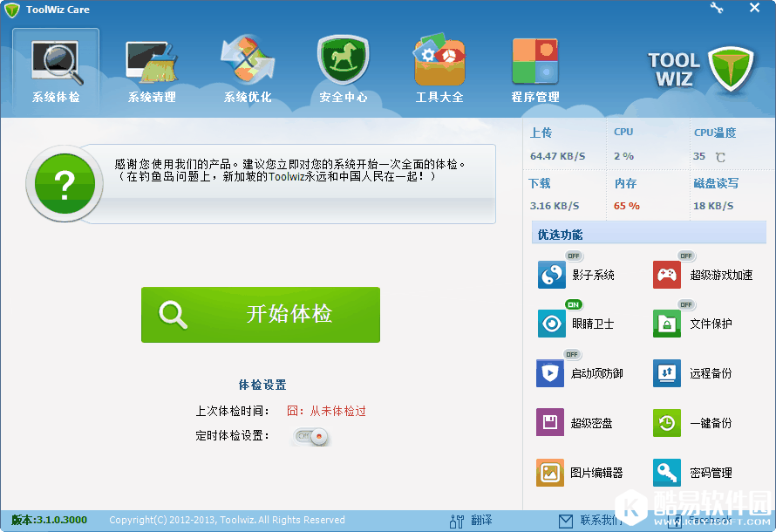Click the 翻译 link in status bar

click(x=472, y=521)
